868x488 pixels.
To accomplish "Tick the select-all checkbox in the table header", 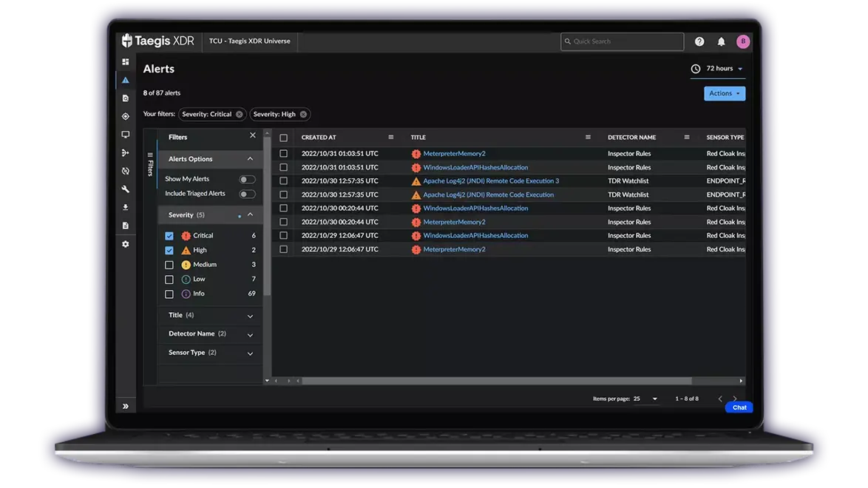I will [x=283, y=138].
